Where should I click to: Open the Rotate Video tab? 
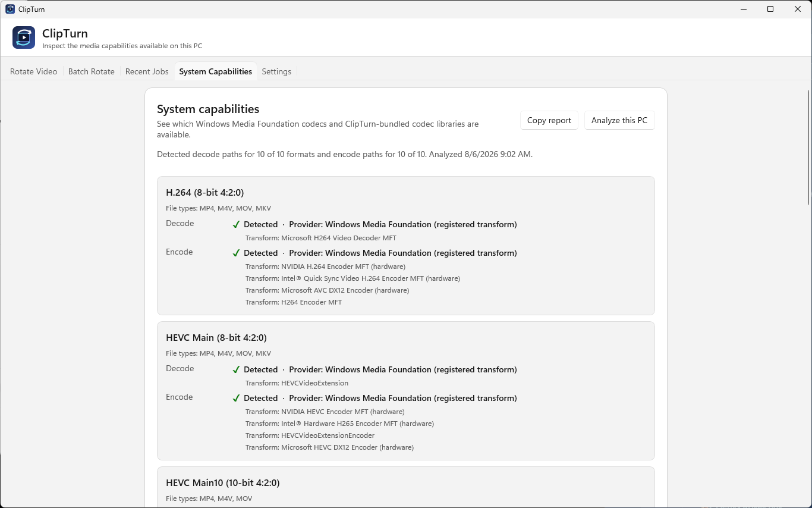(x=34, y=71)
